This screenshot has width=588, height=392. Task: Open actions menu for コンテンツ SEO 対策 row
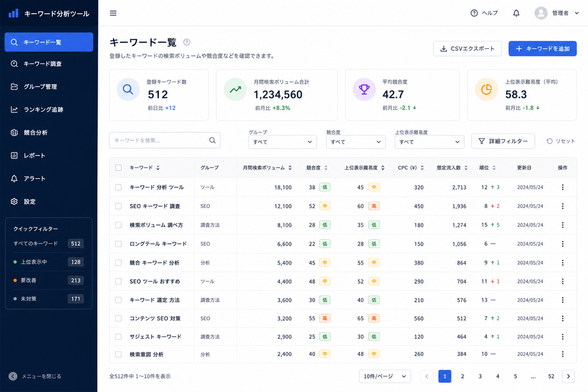click(563, 318)
